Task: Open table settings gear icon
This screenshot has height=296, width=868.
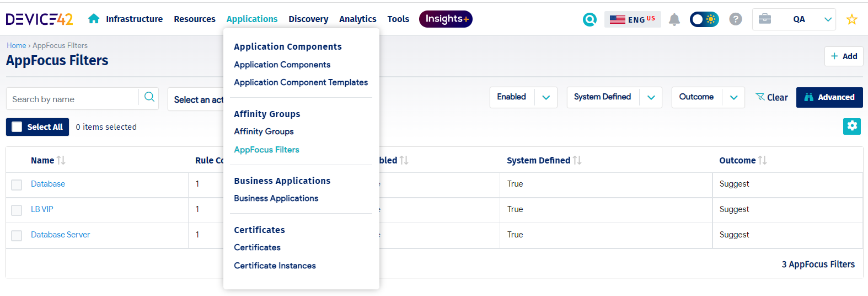Action: coord(852,126)
